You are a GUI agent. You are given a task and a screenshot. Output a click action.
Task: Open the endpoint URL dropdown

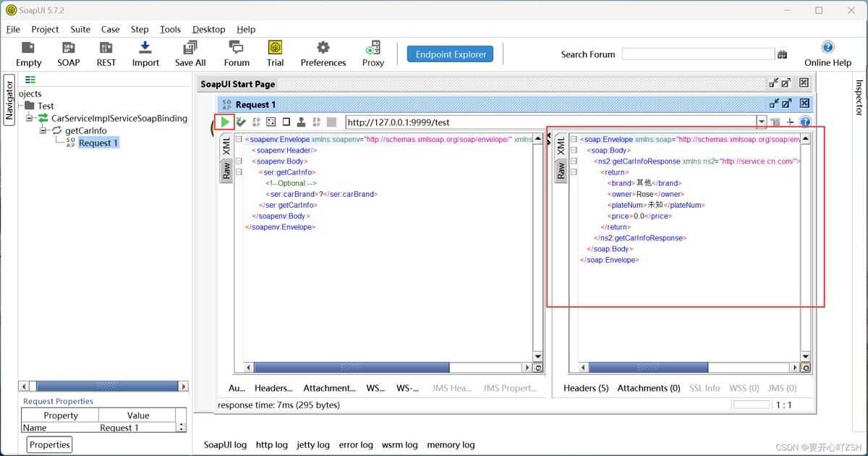click(x=761, y=122)
